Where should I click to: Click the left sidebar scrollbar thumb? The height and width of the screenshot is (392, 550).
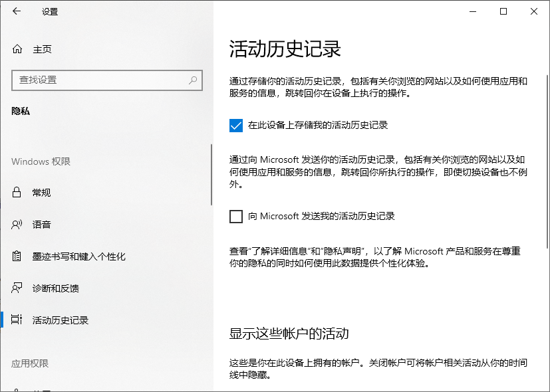coord(211,175)
